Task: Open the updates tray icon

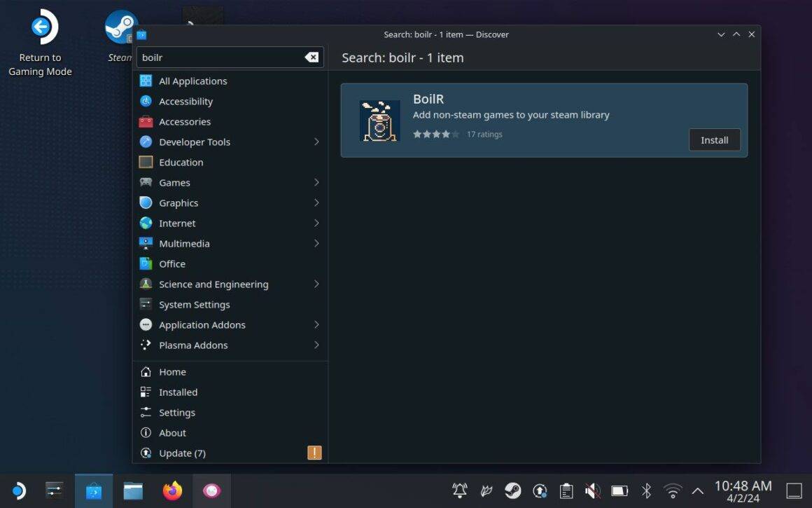Action: [x=540, y=490]
